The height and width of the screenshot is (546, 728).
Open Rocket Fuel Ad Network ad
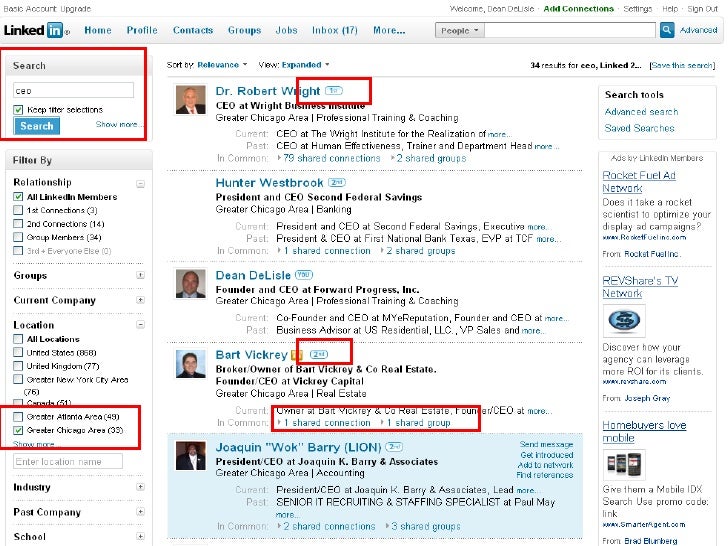pos(639,182)
